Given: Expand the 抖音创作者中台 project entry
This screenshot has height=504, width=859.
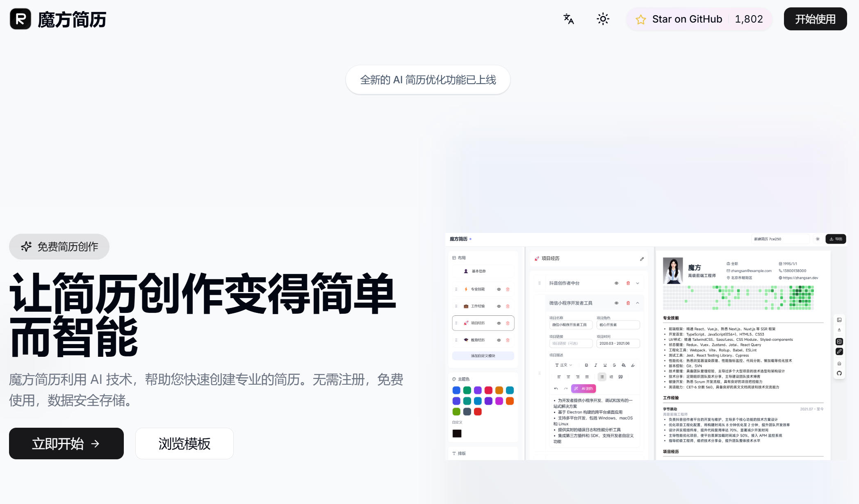Looking at the screenshot, I should coord(637,283).
